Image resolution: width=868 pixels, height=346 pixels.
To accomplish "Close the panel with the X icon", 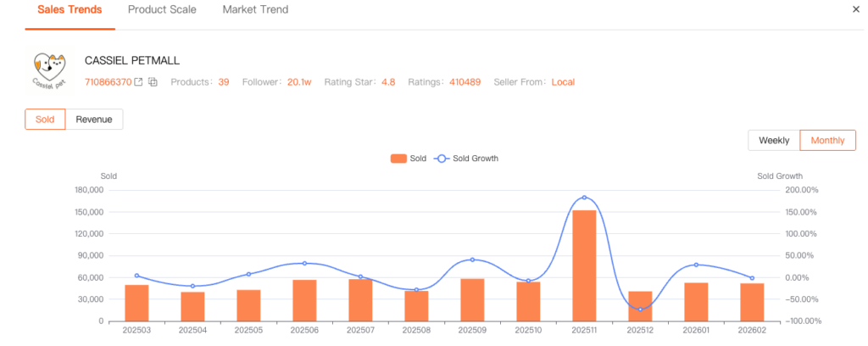I will [x=855, y=9].
